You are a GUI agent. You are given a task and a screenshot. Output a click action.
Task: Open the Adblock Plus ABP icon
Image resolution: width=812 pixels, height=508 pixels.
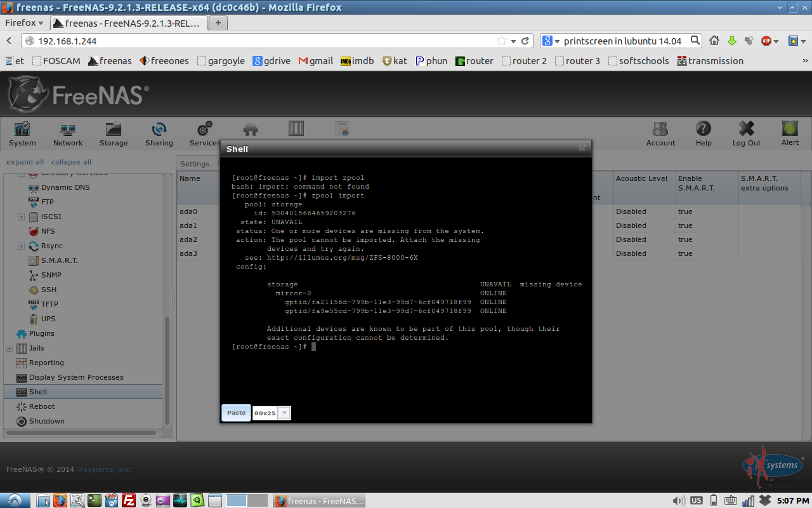pos(766,41)
